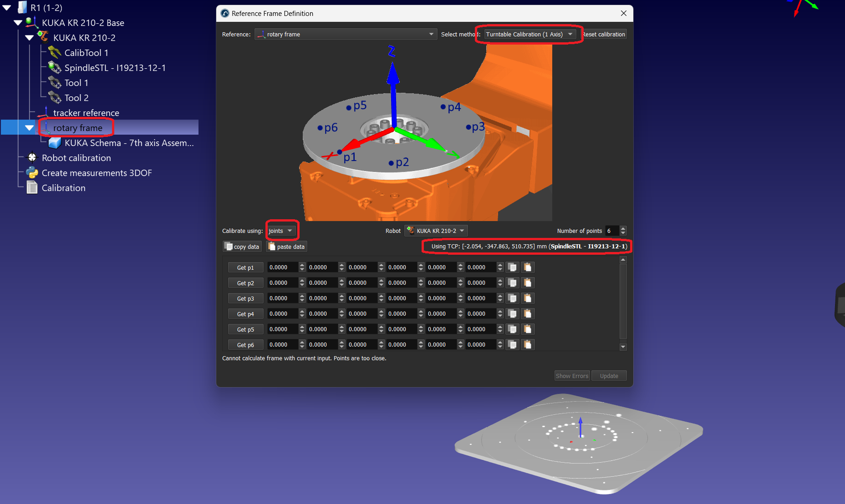Click the SpindleSTL tool icon in tree

click(x=55, y=68)
